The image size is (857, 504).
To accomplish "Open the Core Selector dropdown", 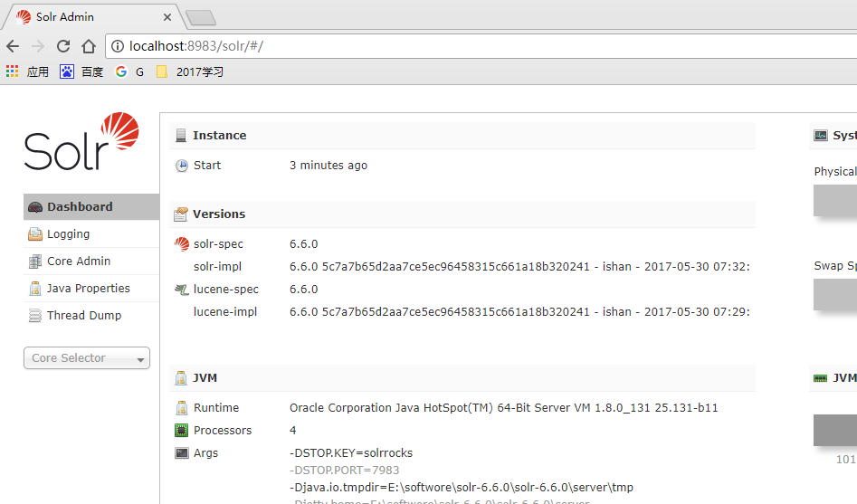I will click(x=87, y=358).
